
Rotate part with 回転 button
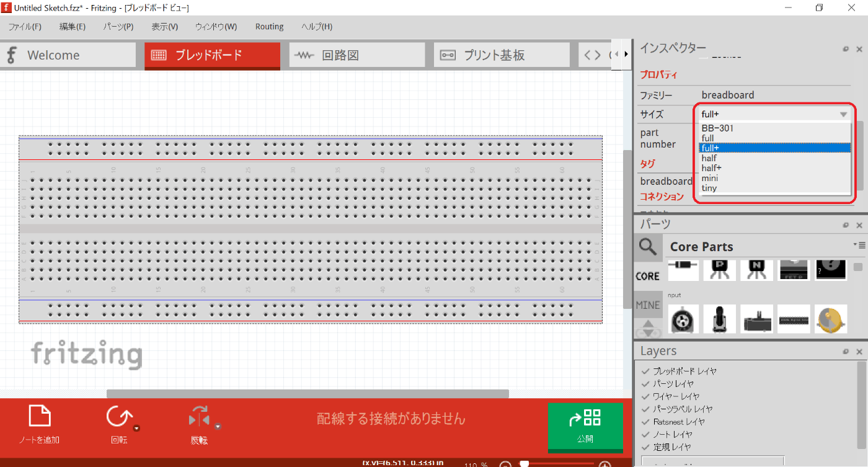[x=118, y=425]
